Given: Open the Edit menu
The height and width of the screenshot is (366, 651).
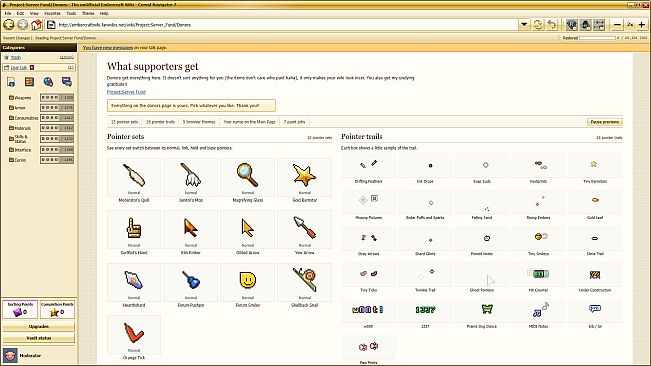Looking at the screenshot, I should tap(20, 13).
